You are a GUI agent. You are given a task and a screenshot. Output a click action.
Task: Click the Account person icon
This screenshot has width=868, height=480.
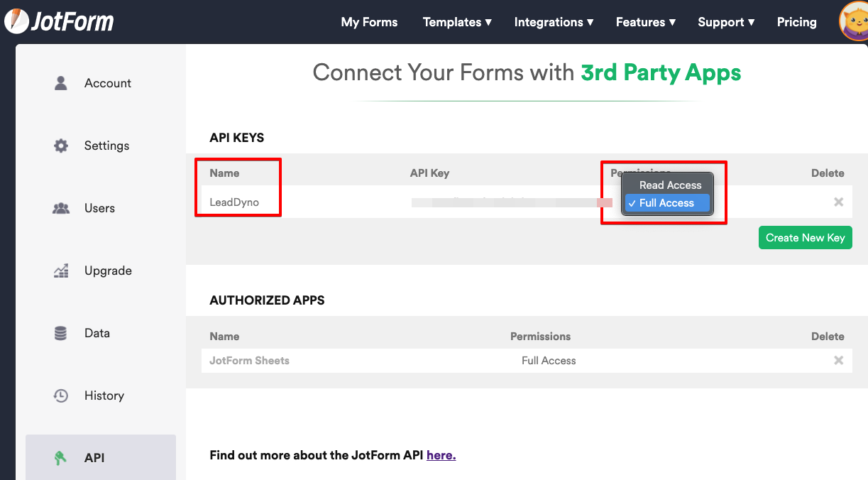(x=61, y=83)
